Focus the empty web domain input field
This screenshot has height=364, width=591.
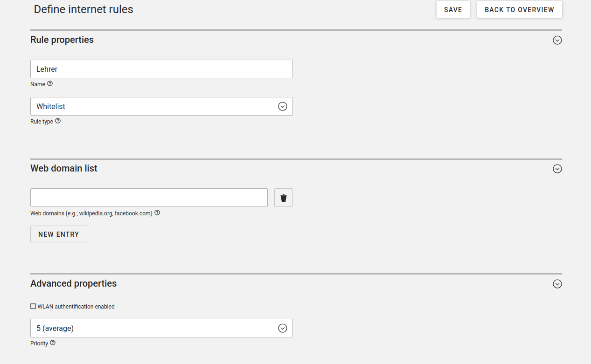click(149, 198)
